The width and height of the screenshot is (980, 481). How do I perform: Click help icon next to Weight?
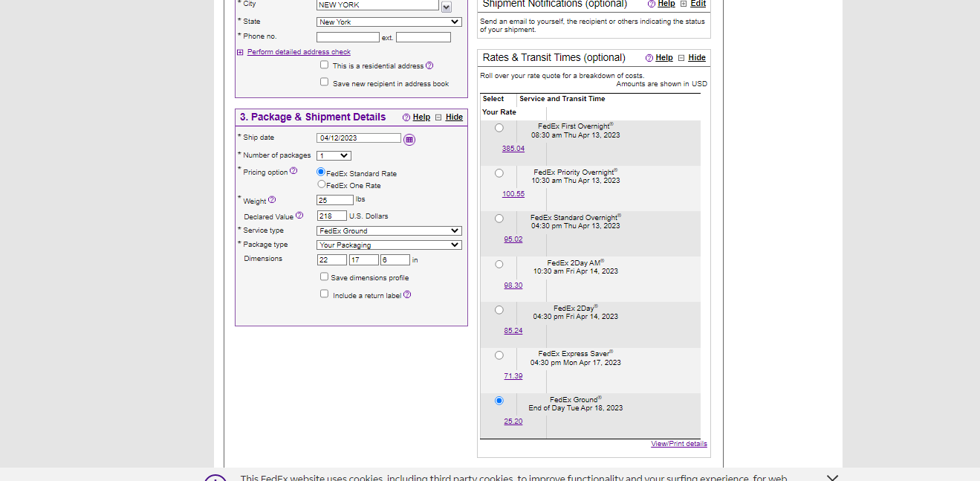coord(272,200)
